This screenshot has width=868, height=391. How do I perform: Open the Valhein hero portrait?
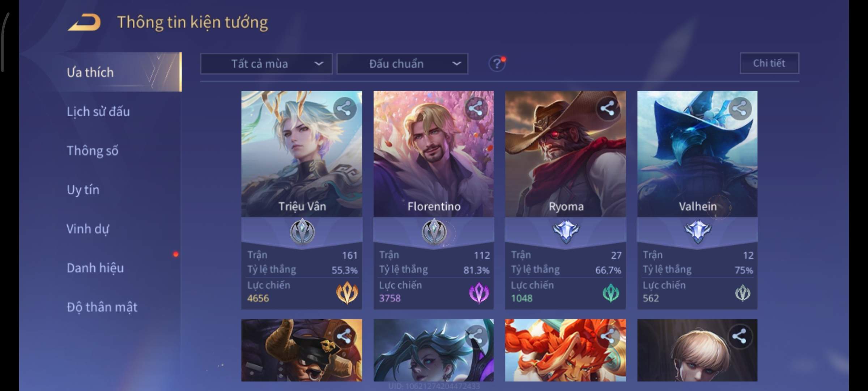[x=697, y=154]
